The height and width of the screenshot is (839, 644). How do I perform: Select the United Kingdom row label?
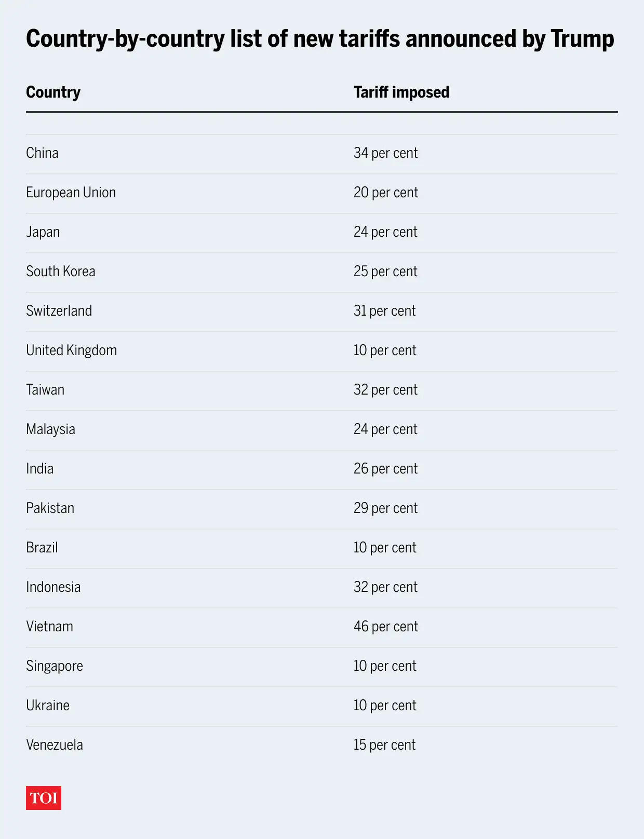[x=72, y=350]
